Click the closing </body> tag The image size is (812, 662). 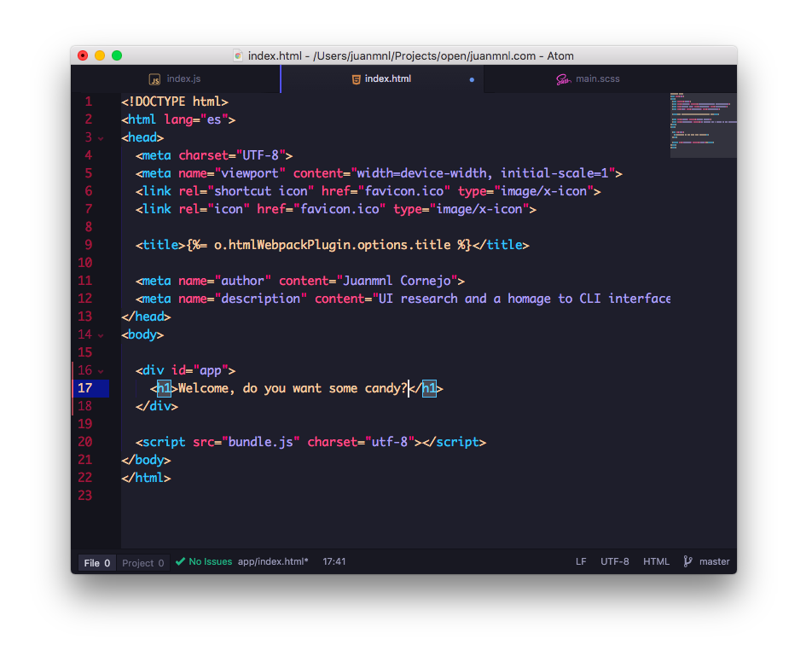(x=146, y=460)
